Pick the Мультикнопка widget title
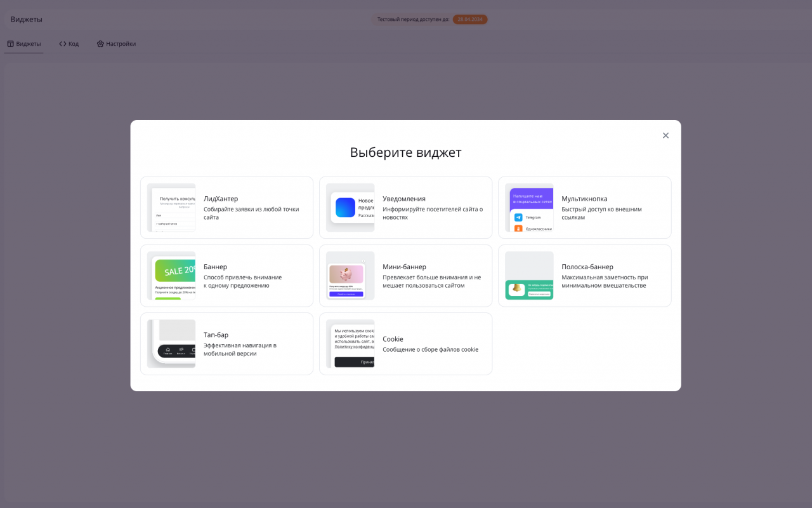This screenshot has height=508, width=812. (584, 199)
